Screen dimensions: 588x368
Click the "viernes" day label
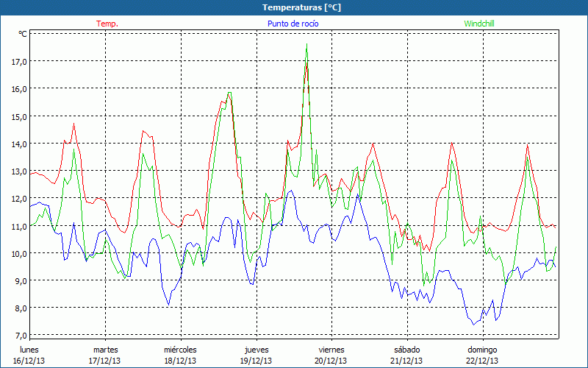(331, 350)
